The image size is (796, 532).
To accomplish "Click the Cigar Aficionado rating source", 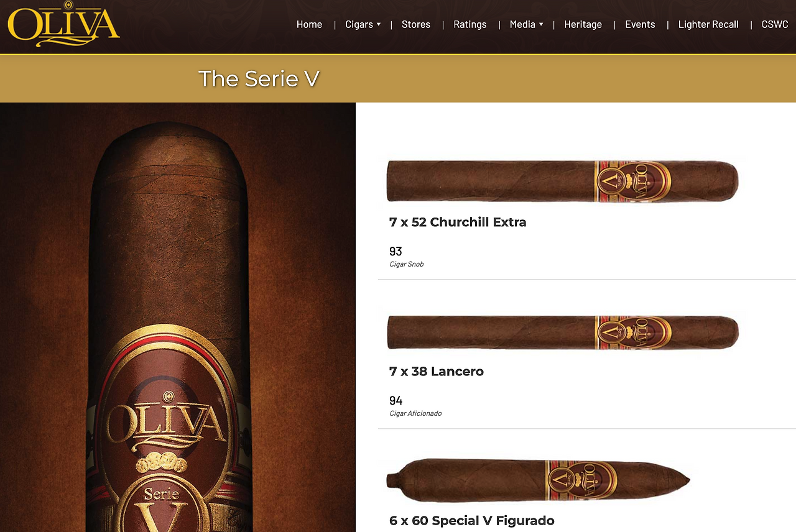I will coord(415,413).
